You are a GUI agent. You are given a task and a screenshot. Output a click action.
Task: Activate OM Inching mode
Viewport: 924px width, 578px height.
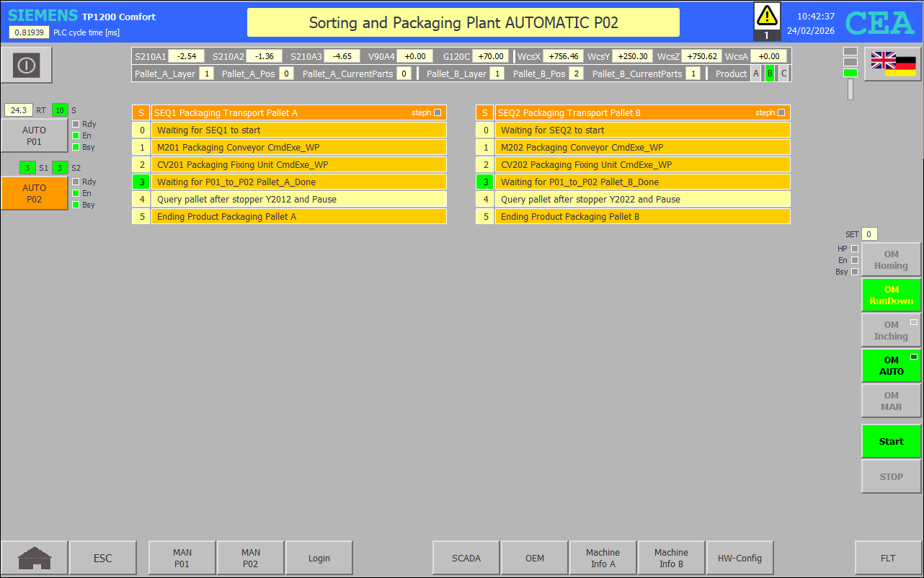(x=891, y=330)
